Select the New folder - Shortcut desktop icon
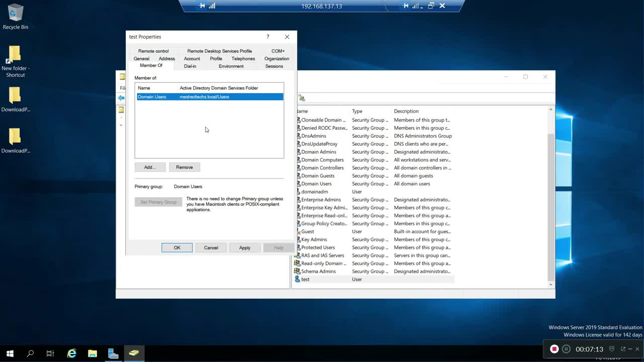Image resolution: width=644 pixels, height=362 pixels. point(15,61)
